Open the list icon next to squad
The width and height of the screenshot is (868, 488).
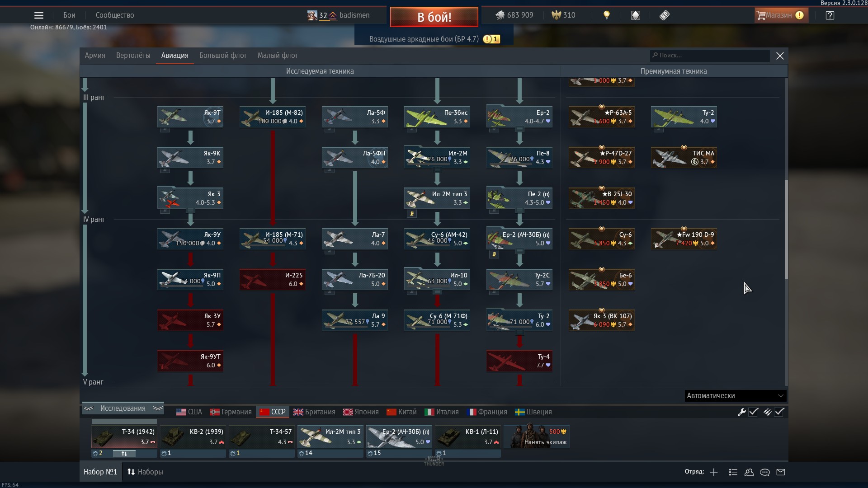point(733,472)
